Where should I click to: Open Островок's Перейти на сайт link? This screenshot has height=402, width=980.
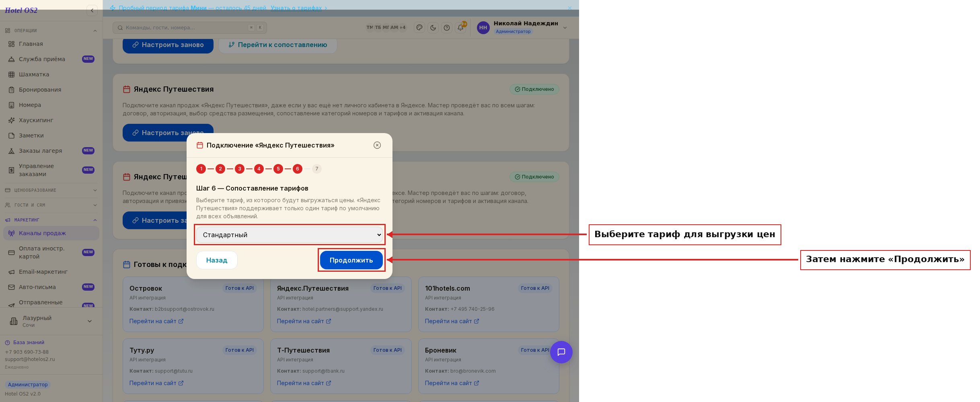pyautogui.click(x=156, y=321)
